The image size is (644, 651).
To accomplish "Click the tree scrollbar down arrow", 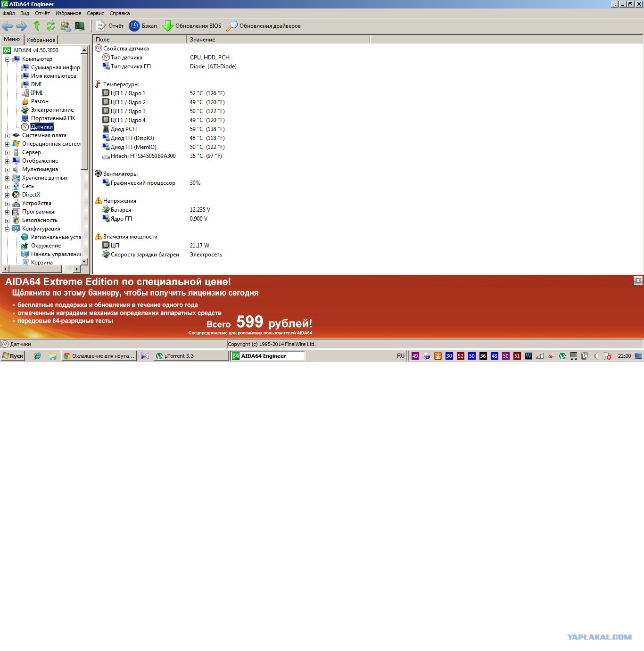I will coord(84,262).
